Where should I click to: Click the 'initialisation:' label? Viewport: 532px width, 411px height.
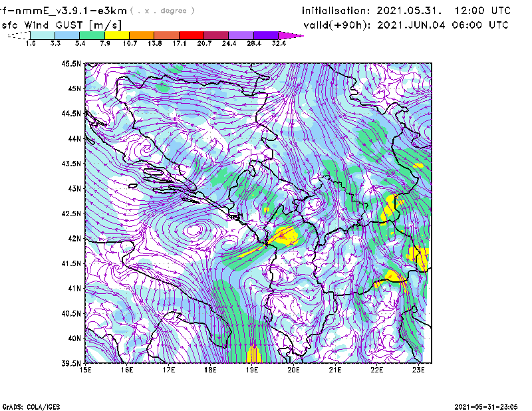336,11
